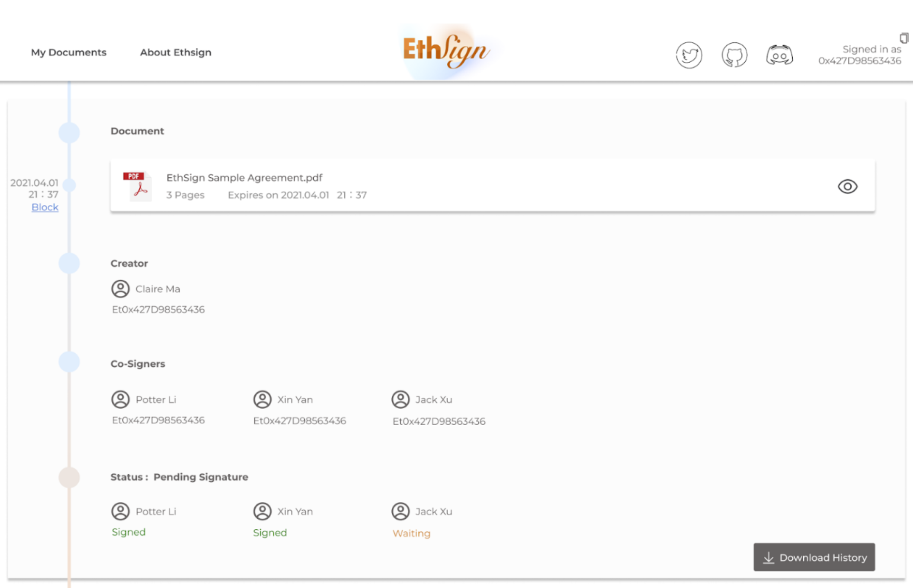Click the Status timeline marker circle
The width and height of the screenshot is (913, 588).
point(69,477)
